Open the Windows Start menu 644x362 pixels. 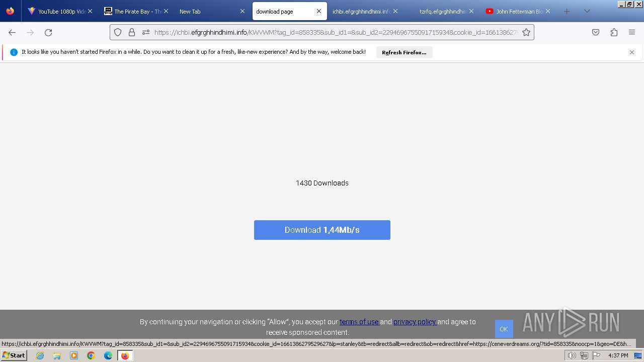click(x=14, y=355)
